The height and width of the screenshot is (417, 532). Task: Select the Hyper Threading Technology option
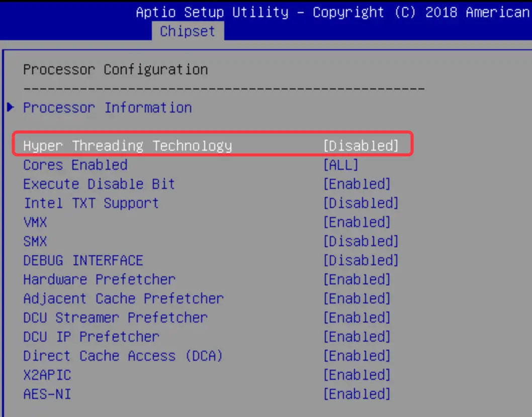coord(128,146)
